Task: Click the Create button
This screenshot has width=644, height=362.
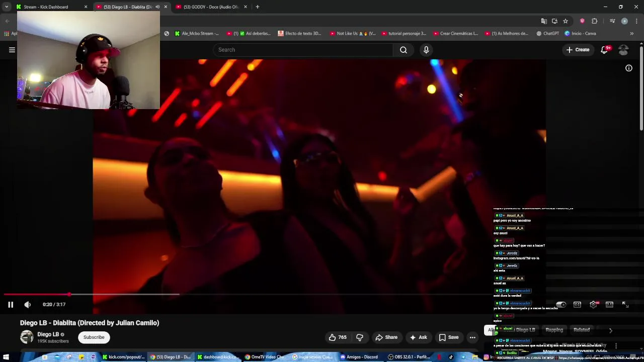Action: coord(578,50)
